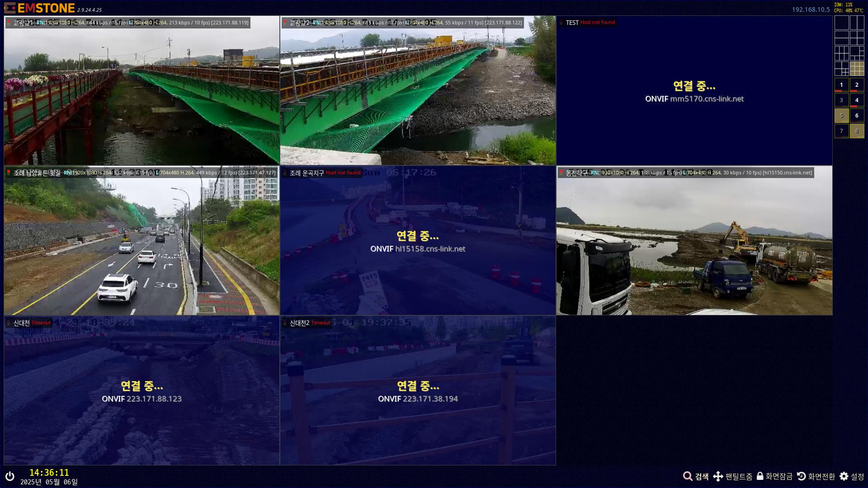Select camera channel 4 button
The width and height of the screenshot is (868, 488).
click(857, 100)
